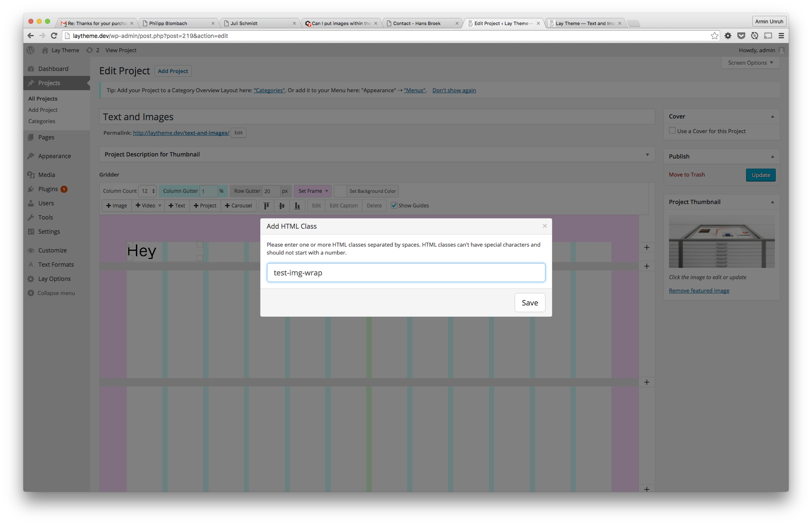Screen dimensions: 812x525
Task: Uncheck the Show Guides checkbox
Action: pyautogui.click(x=394, y=205)
